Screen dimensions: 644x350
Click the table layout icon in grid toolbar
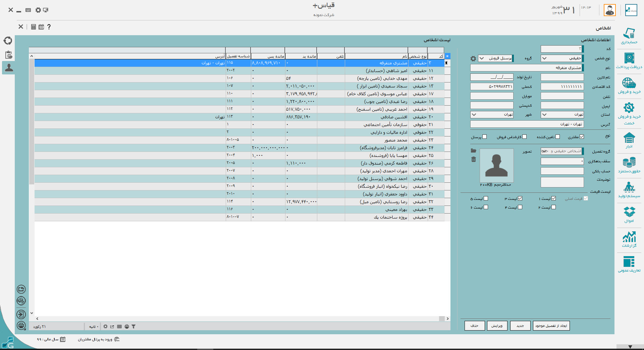119,327
